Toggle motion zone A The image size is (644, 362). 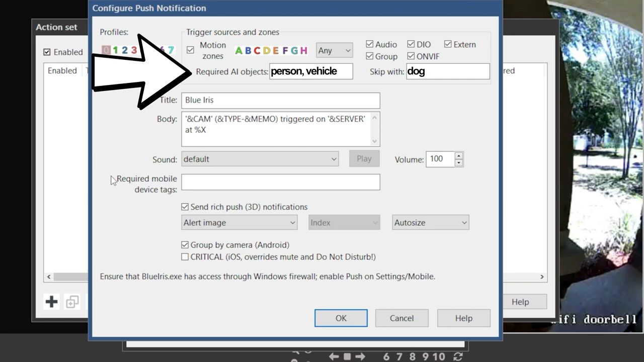pos(238,50)
